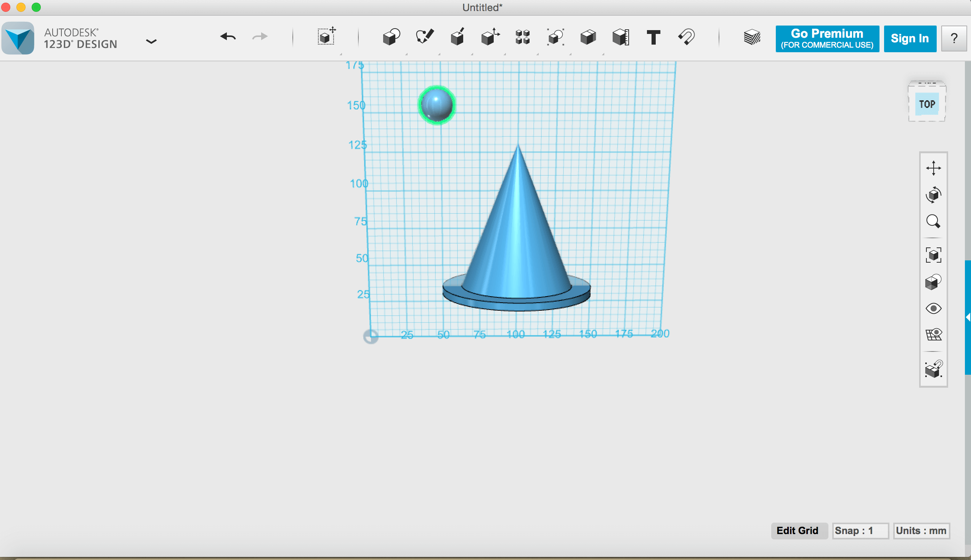Screen dimensions: 971x560
Task: Open the Material tool
Action: 752,37
